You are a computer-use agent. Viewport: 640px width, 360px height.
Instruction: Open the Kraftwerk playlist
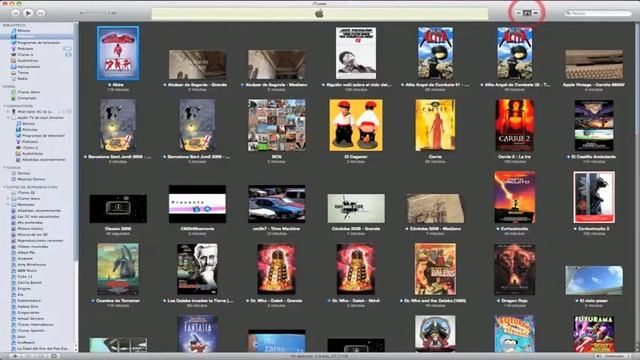click(x=26, y=342)
